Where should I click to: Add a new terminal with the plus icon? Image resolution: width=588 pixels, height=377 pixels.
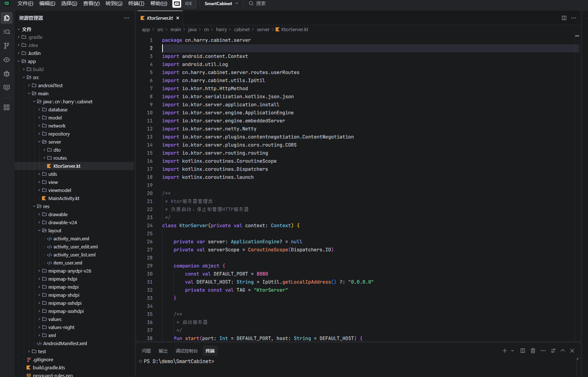505,351
